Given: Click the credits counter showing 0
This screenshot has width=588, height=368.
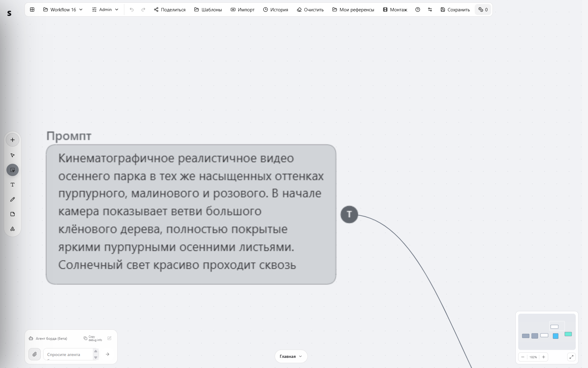Looking at the screenshot, I should 483,10.
